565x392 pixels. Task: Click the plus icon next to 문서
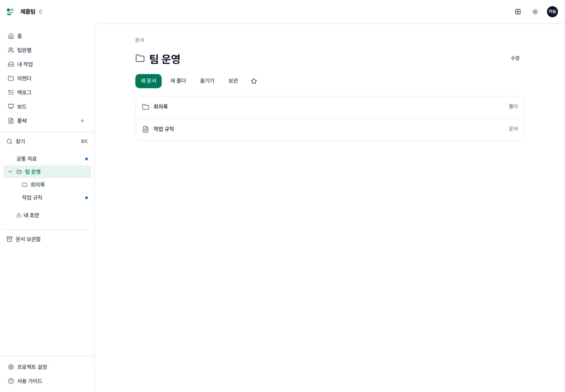(82, 121)
